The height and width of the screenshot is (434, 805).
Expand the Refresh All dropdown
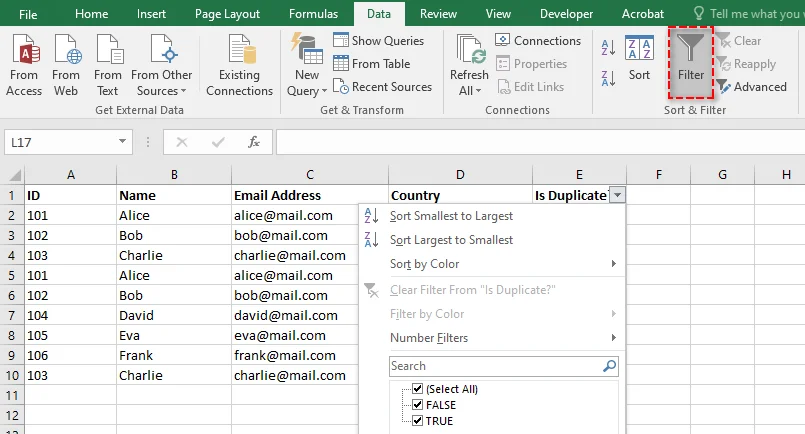pyautogui.click(x=469, y=91)
